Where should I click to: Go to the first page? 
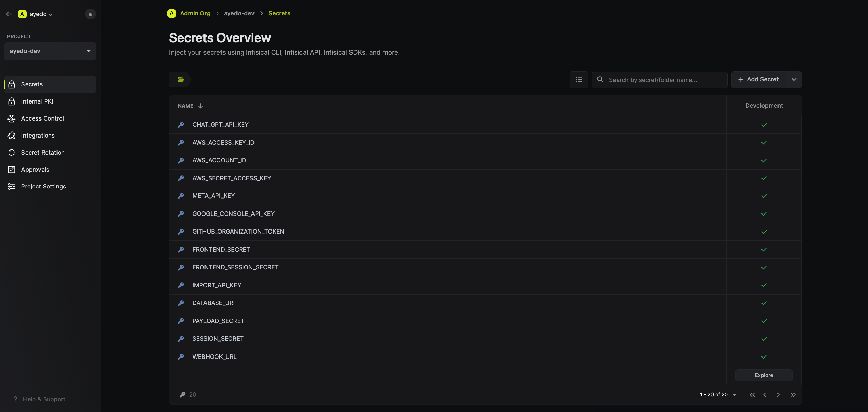[x=752, y=395]
